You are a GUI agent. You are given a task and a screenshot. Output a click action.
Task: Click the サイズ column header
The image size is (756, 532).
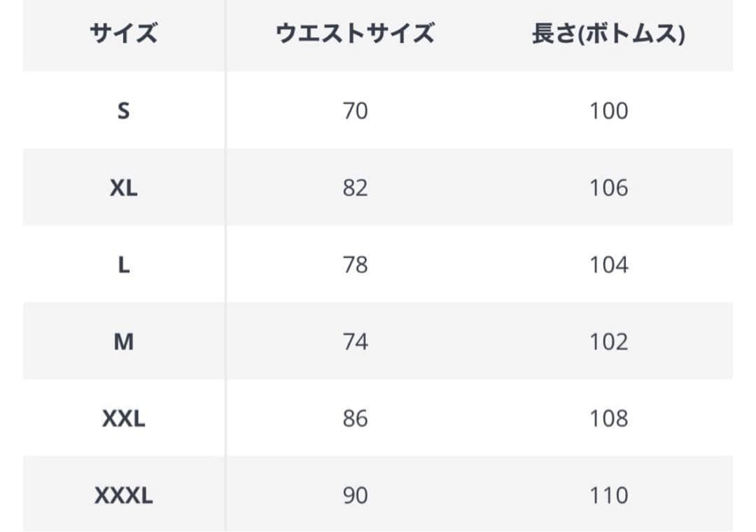click(x=123, y=34)
